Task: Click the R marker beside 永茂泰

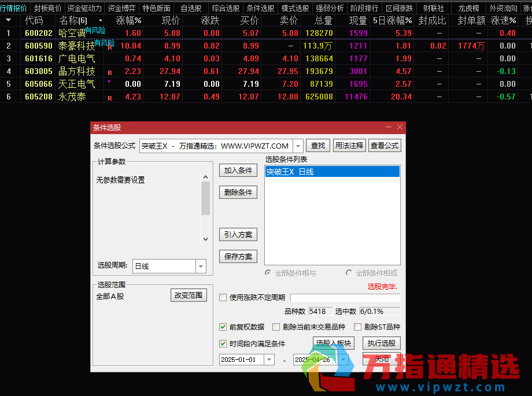Action: point(110,98)
